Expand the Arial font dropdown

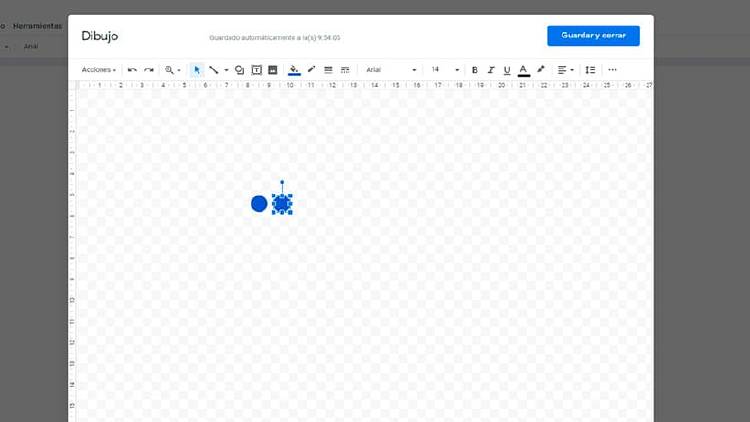391,70
